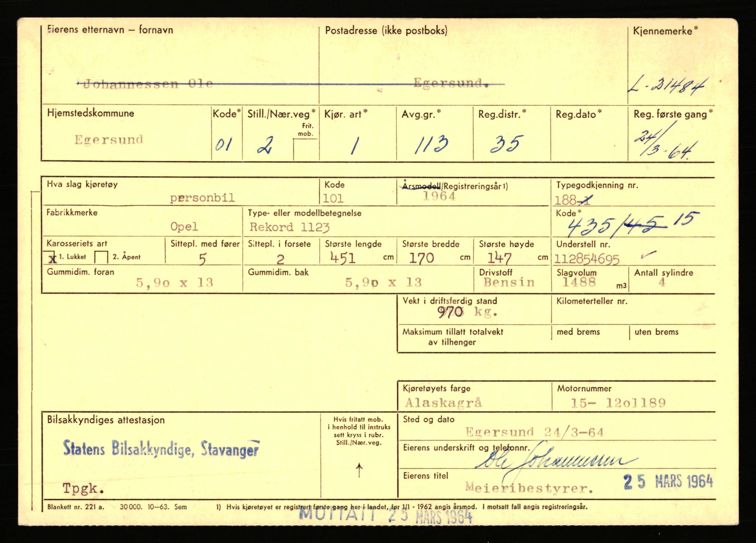The width and height of the screenshot is (756, 543).
Task: Click the Kjør. art value '1'
Action: pos(354,145)
